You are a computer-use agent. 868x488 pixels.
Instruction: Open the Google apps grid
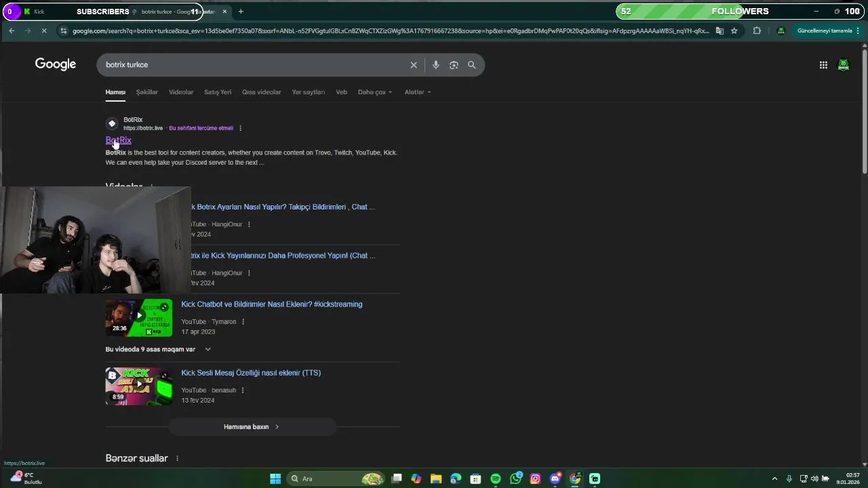(x=823, y=65)
